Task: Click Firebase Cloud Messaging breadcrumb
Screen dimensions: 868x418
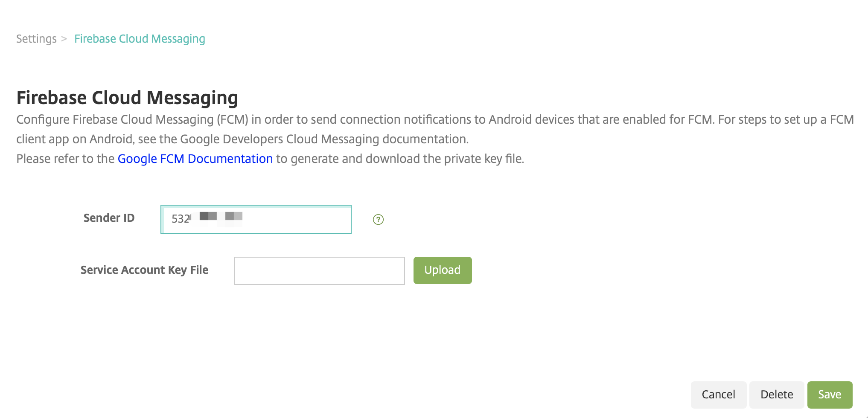Action: click(x=140, y=39)
